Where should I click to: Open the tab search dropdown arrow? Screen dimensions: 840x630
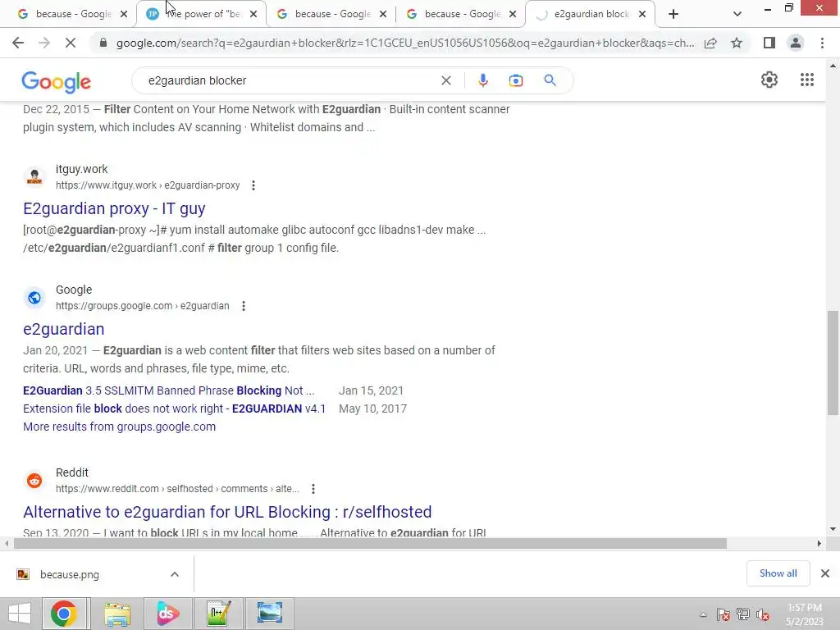coord(737,15)
